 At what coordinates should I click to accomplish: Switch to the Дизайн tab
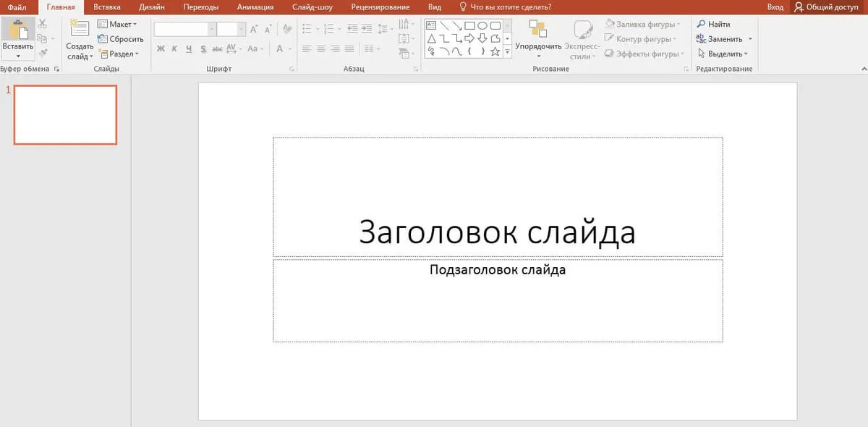point(152,7)
